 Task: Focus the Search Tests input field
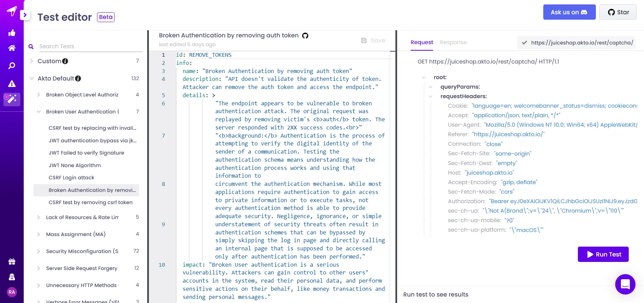pos(90,47)
